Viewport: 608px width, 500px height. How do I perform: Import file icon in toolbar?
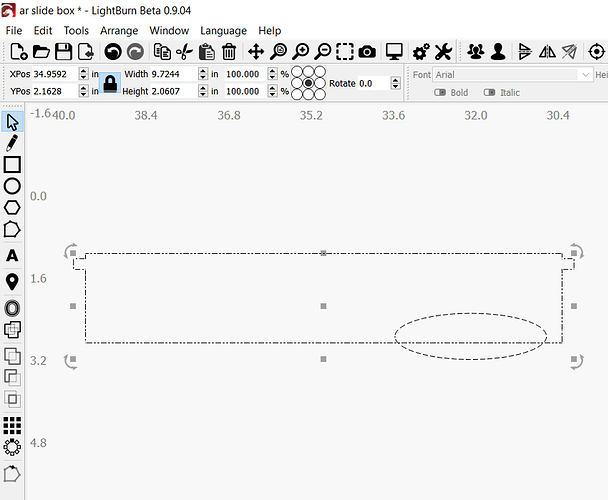click(x=86, y=51)
